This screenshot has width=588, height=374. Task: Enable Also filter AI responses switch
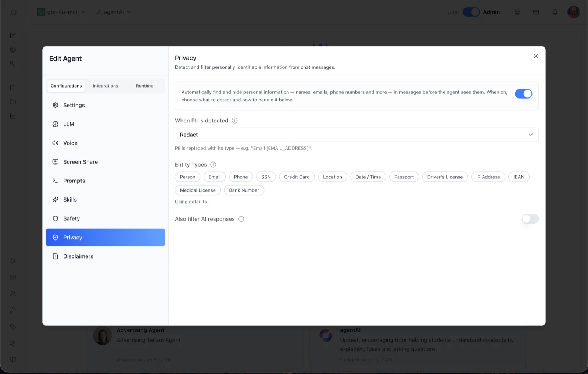pyautogui.click(x=530, y=219)
